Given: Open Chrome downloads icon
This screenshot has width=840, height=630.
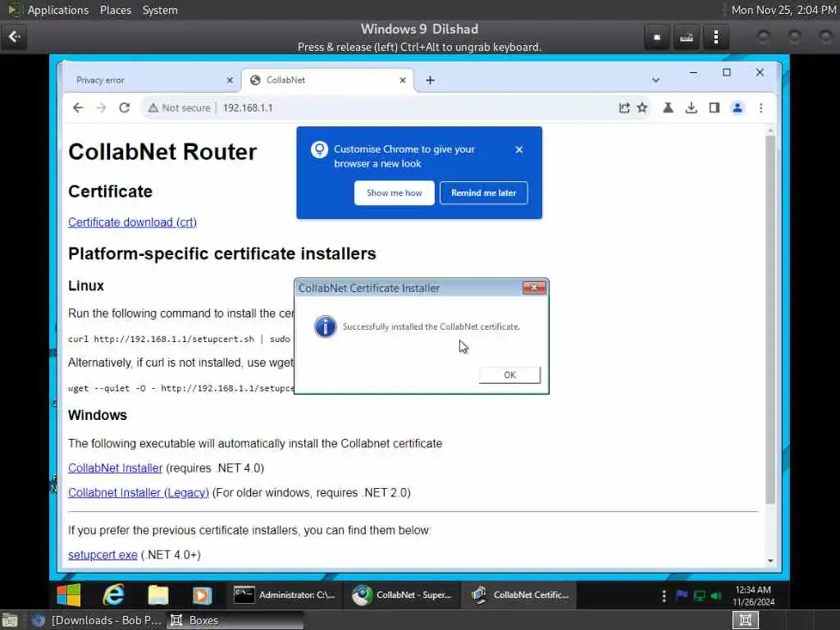Looking at the screenshot, I should pos(691,107).
